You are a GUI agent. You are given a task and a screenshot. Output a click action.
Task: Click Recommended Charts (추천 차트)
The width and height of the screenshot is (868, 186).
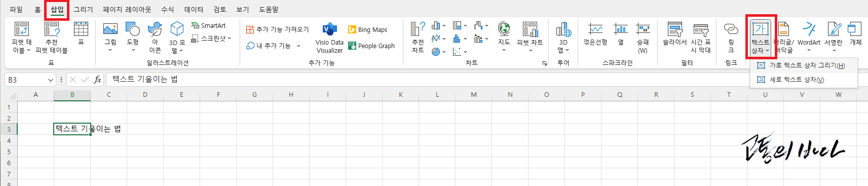(x=418, y=38)
